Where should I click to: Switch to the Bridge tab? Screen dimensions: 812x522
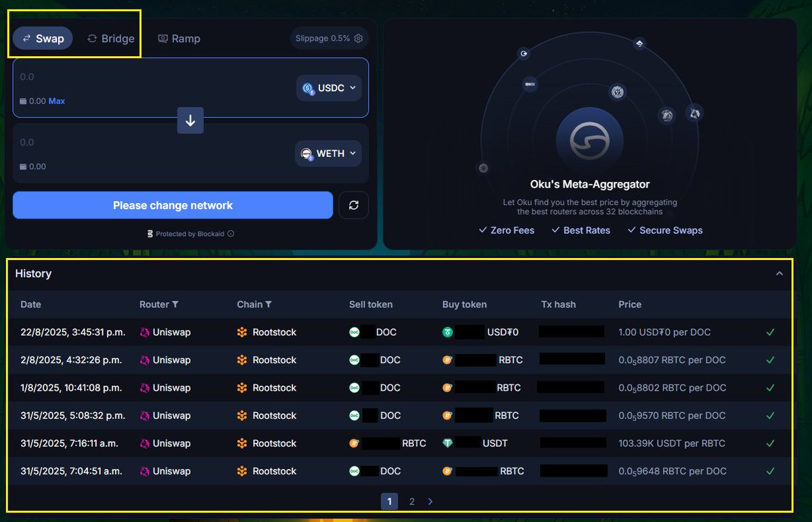coord(111,39)
